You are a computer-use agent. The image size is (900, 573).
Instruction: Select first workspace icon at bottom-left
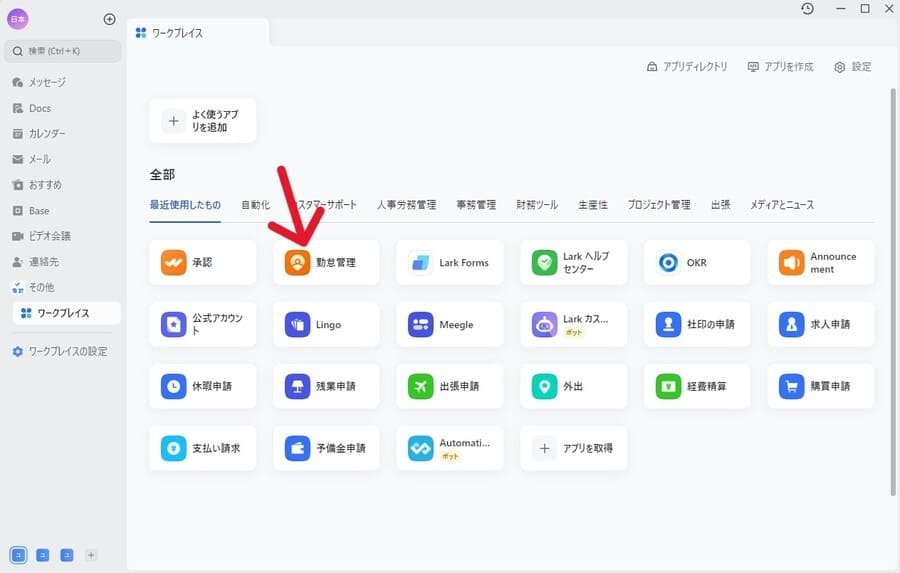[18, 555]
